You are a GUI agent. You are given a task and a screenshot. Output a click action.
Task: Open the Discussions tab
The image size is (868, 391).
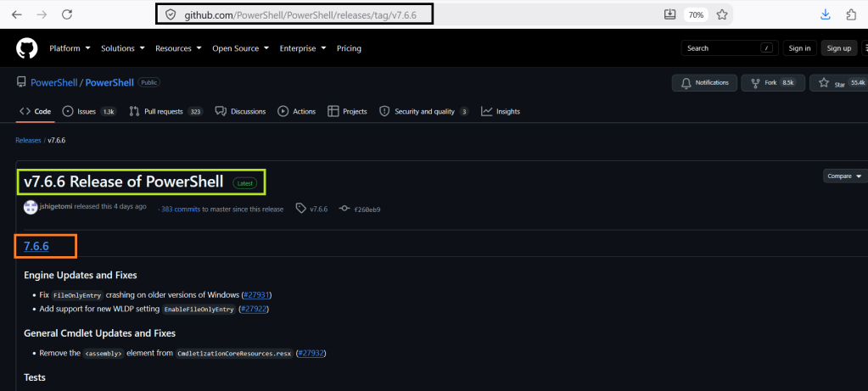[240, 111]
